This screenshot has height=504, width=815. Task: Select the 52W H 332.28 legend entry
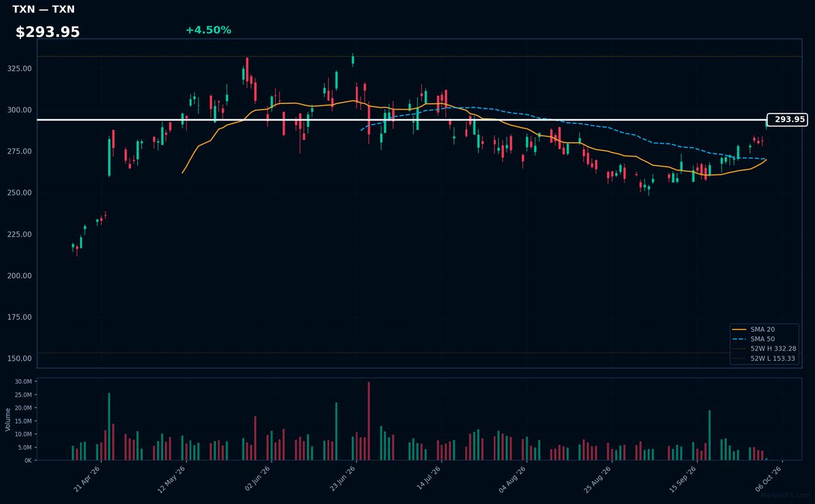[x=764, y=348]
